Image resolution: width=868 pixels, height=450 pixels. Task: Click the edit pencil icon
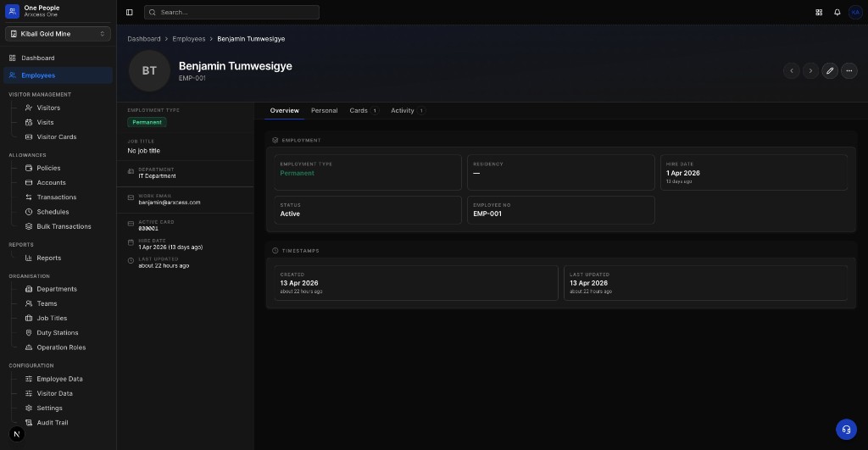830,71
